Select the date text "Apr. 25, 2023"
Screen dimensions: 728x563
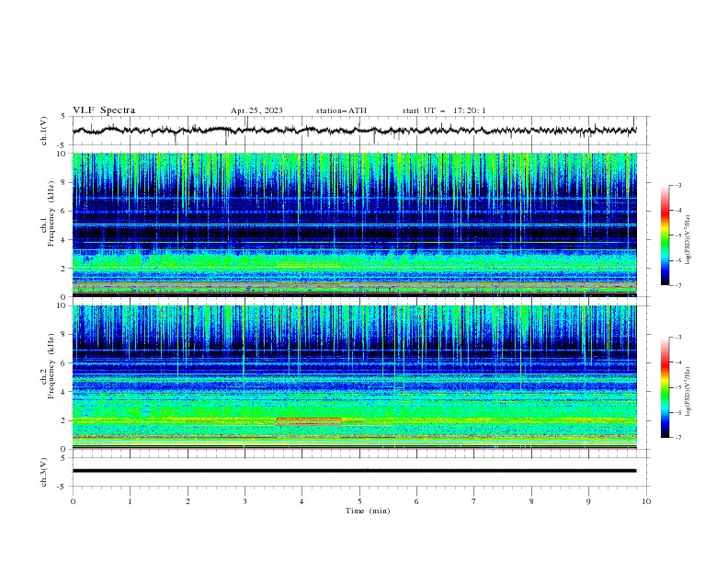tap(256, 110)
